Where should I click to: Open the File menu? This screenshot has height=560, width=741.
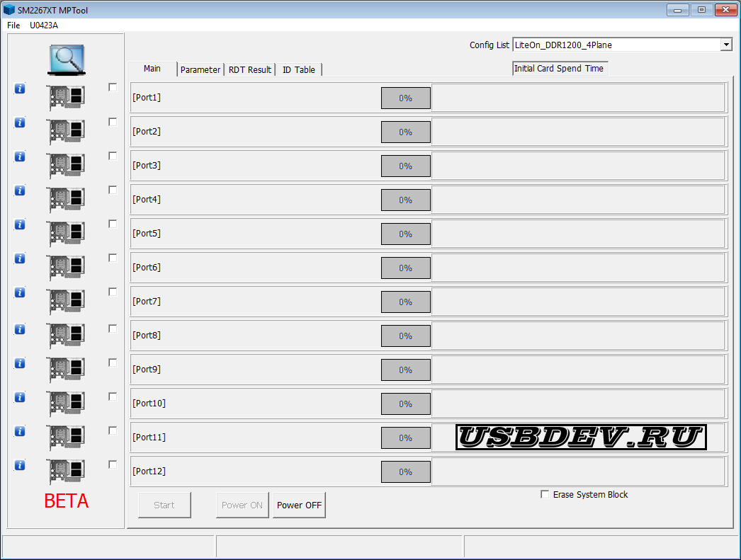click(13, 25)
